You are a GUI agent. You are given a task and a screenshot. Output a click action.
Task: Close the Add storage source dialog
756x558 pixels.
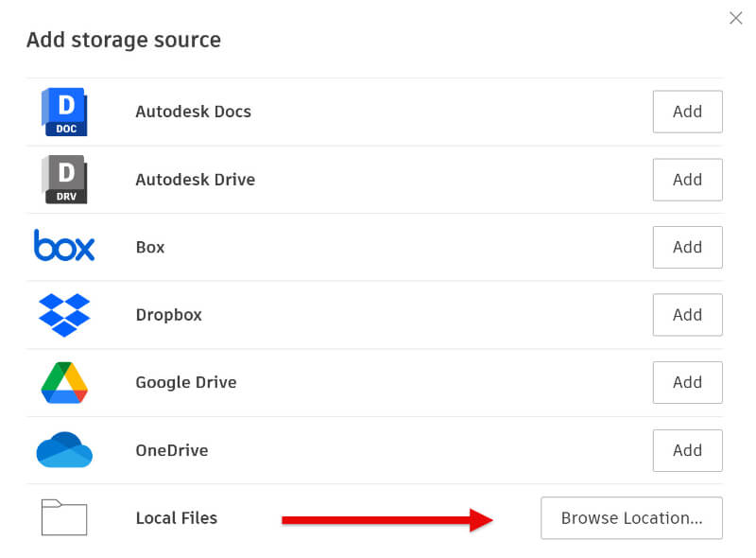click(735, 18)
